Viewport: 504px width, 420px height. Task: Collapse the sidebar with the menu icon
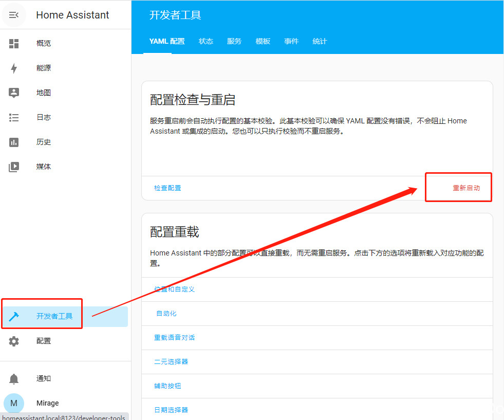pyautogui.click(x=13, y=15)
